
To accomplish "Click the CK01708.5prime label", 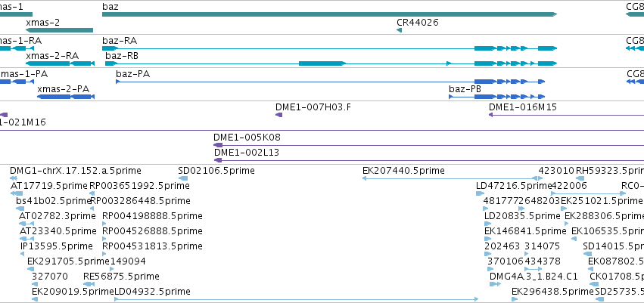I will [617, 277].
